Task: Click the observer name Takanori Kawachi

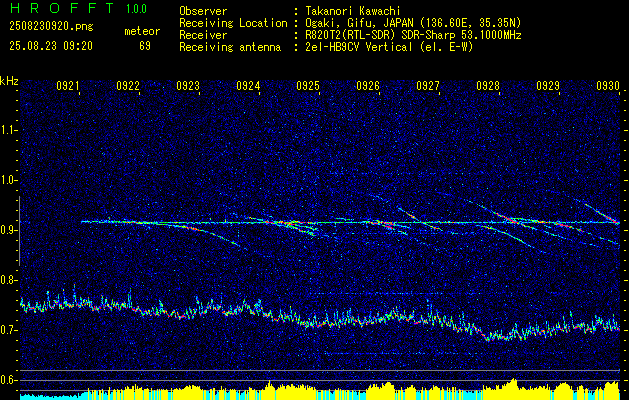Action: pyautogui.click(x=353, y=11)
